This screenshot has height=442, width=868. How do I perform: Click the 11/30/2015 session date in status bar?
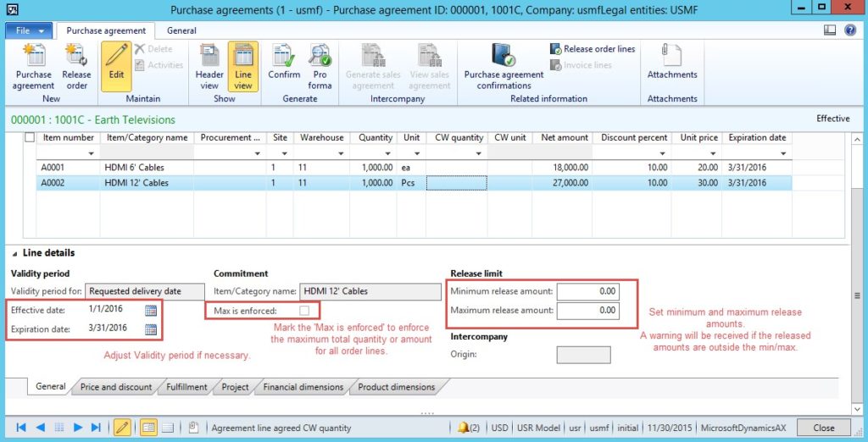click(x=669, y=428)
